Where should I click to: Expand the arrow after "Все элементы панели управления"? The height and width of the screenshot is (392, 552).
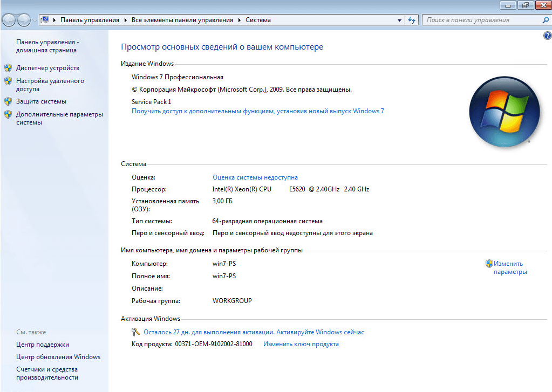240,20
